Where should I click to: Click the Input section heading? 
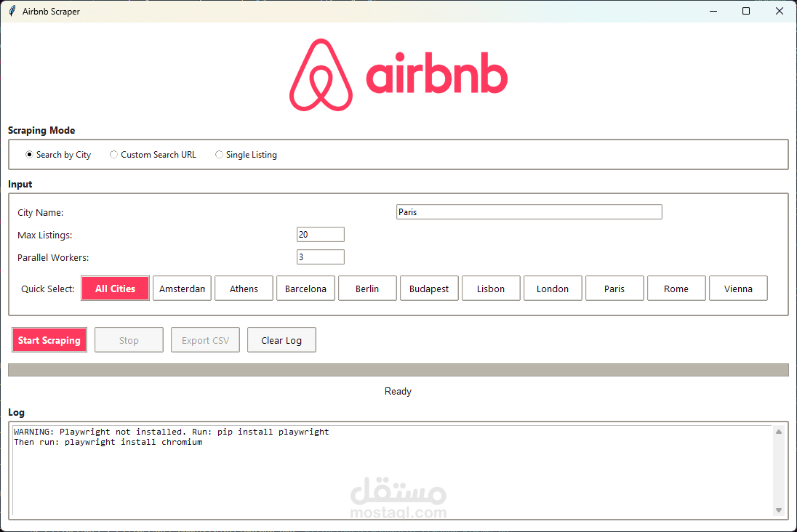click(20, 184)
